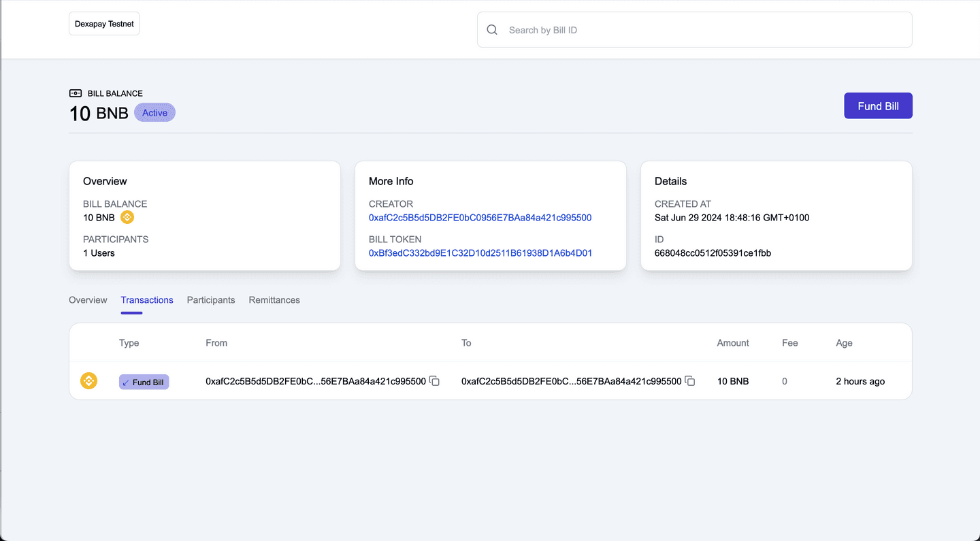980x541 pixels.
Task: Click the Active status badge
Action: (x=154, y=112)
